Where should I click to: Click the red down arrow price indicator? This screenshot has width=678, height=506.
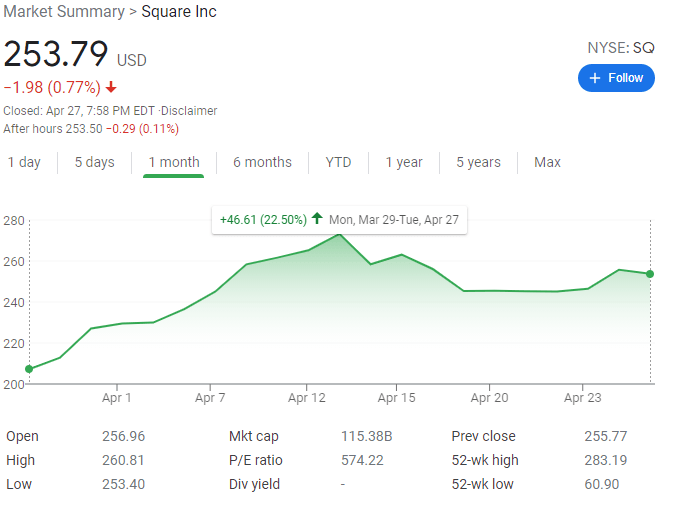[x=111, y=87]
